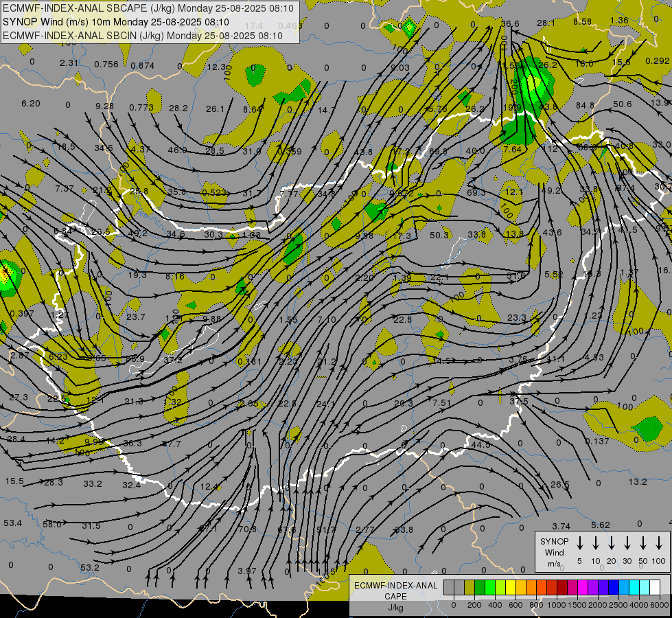This screenshot has height=618, width=672.
Task: Pick the olive swatch in the CAPE legend
Action: pyautogui.click(x=470, y=587)
